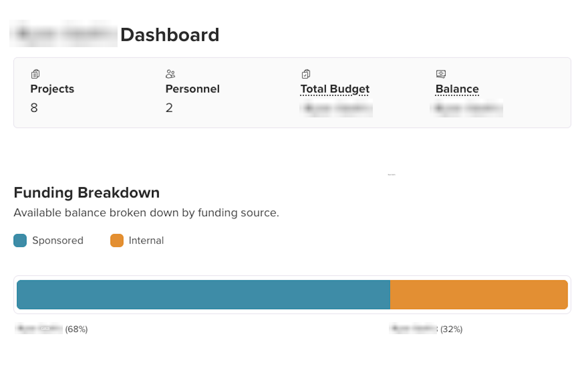Click the Personnel count showing 2
The width and height of the screenshot is (588, 386).
[169, 107]
